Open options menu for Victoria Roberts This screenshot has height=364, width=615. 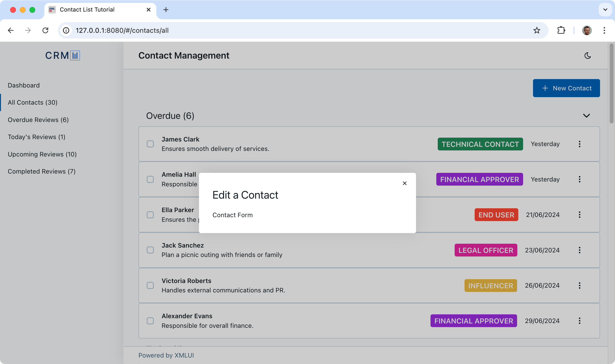(579, 285)
